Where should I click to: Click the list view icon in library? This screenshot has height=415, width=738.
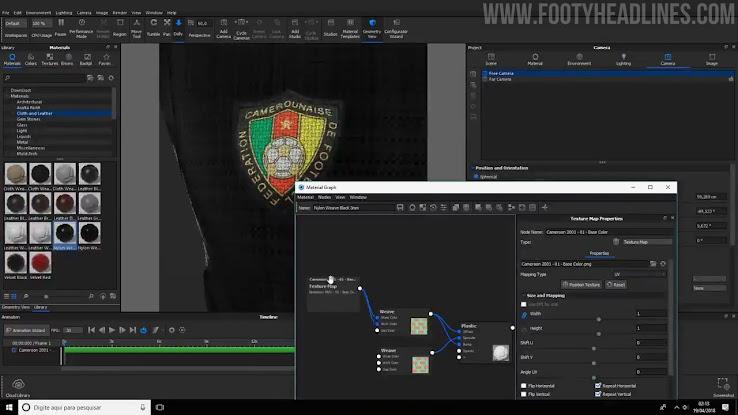[7, 296]
